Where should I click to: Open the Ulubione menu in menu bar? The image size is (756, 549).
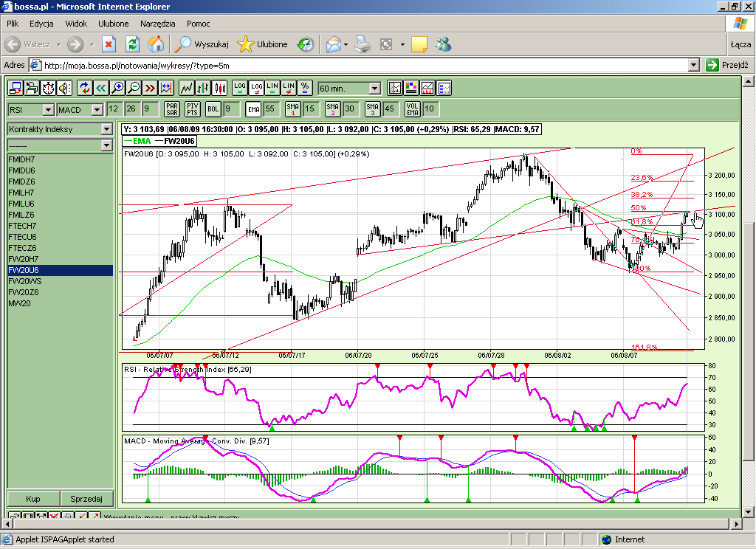point(113,24)
